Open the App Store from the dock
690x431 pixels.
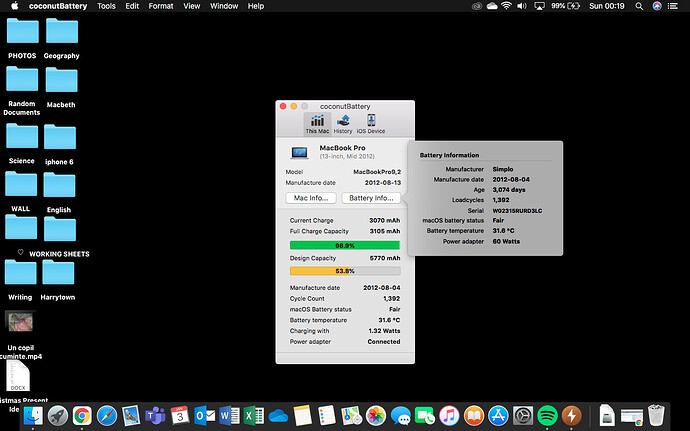point(498,416)
